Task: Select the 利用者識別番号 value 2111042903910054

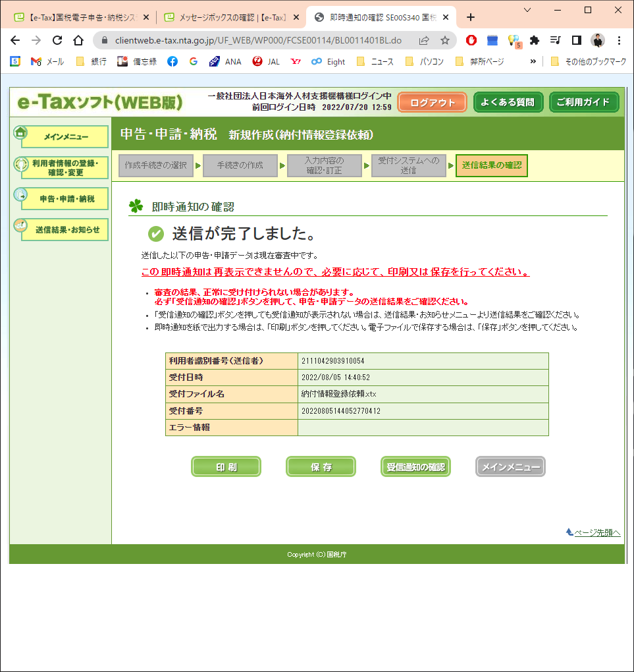Action: pos(333,361)
